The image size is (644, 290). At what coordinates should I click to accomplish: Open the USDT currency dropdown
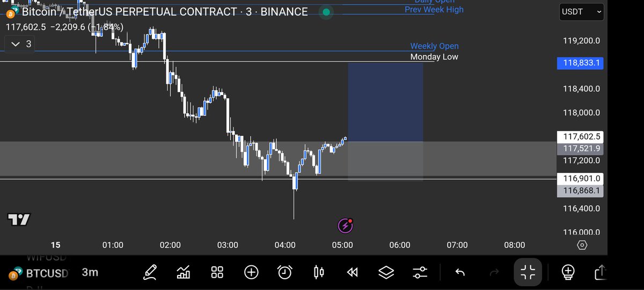(x=581, y=11)
